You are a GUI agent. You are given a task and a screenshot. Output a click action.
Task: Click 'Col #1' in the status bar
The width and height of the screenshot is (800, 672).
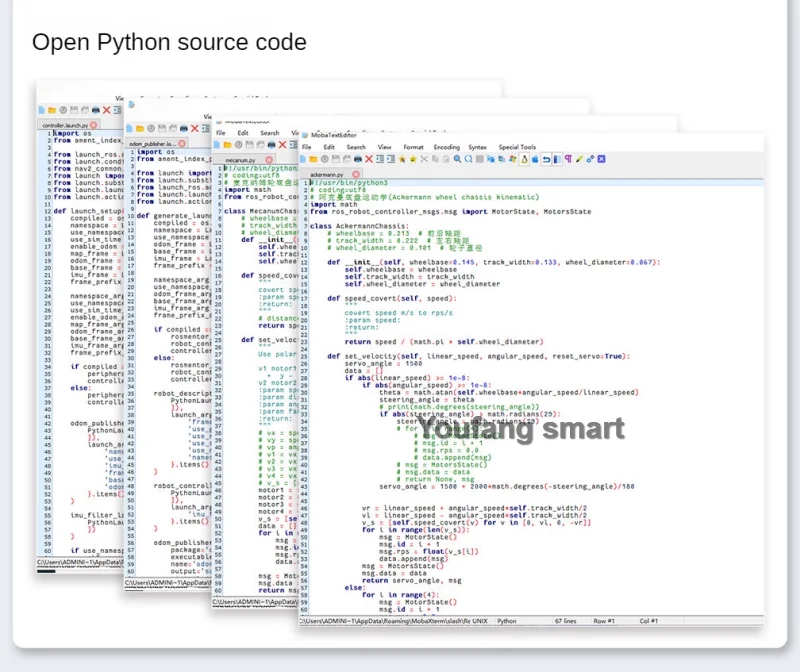[648, 621]
